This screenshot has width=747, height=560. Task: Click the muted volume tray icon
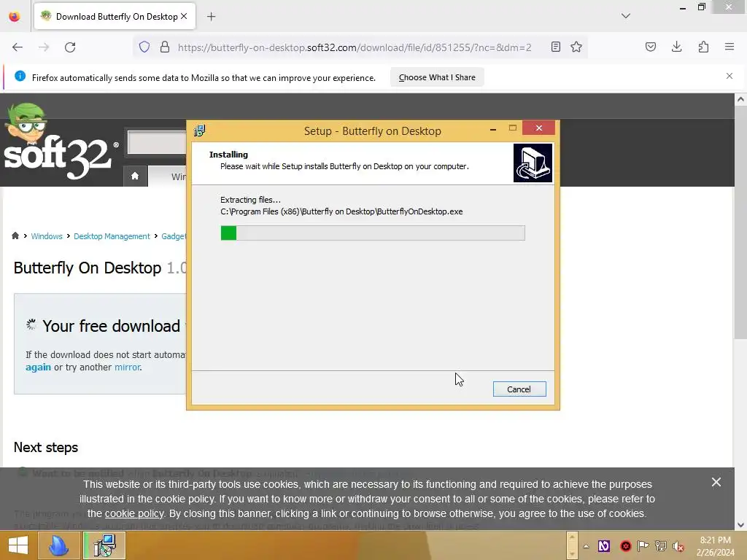click(x=678, y=546)
